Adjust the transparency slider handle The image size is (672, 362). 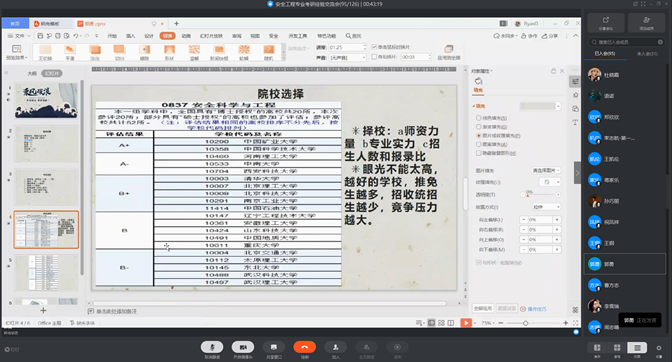click(x=528, y=195)
